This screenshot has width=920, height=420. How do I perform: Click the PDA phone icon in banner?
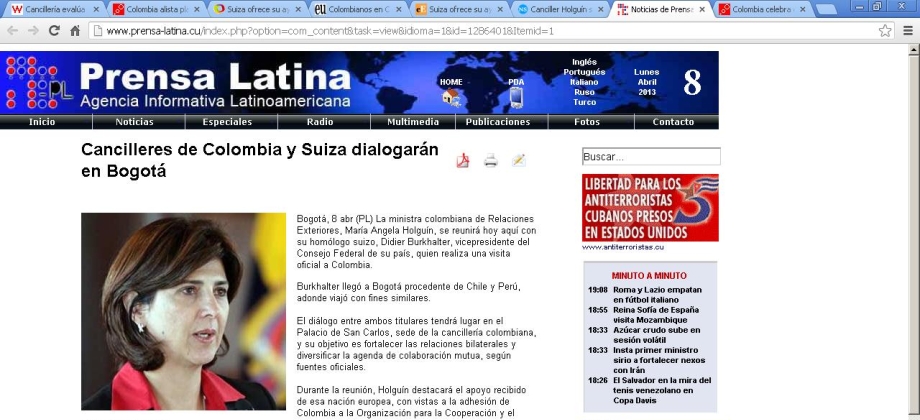coord(516,97)
